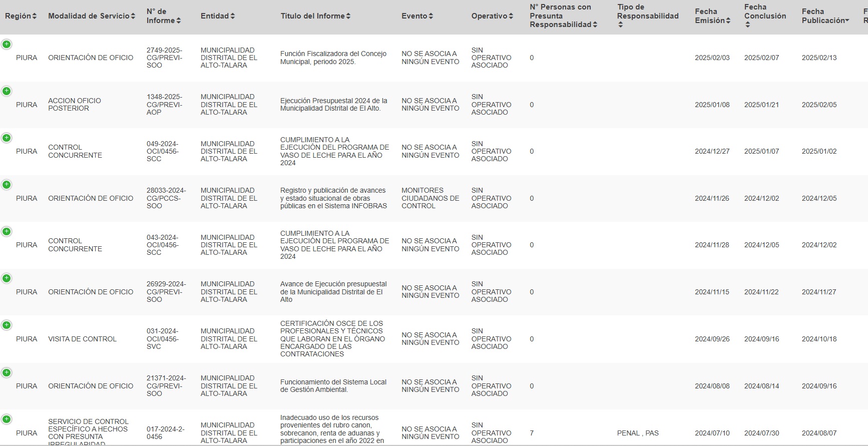Expand the VISITA DE CONTROL row
Screen dimensions: 868x446
(7, 325)
